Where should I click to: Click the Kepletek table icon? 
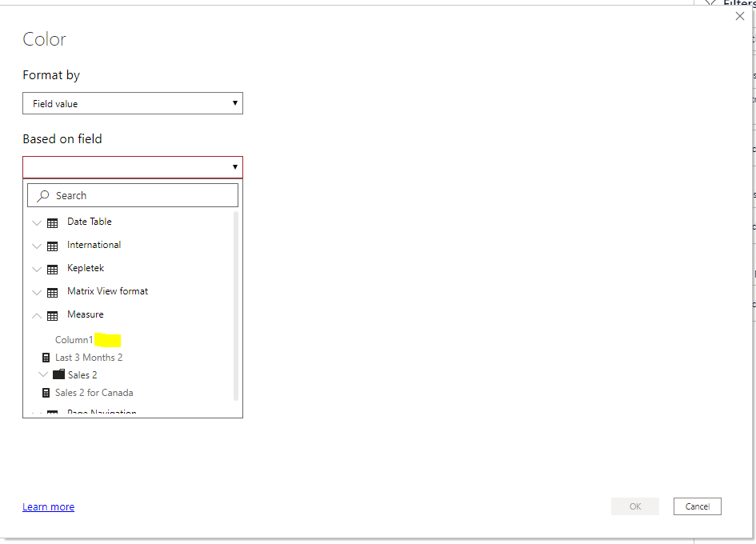coord(53,269)
